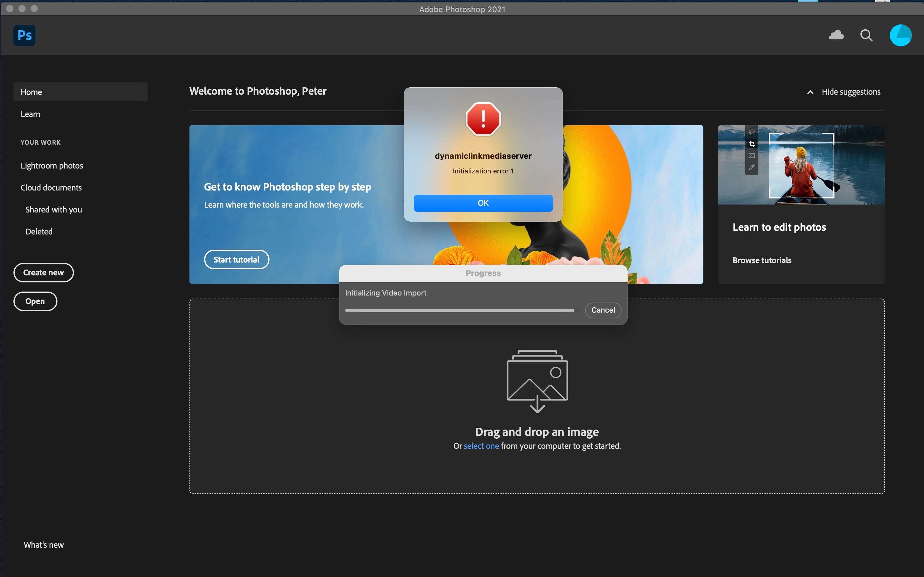This screenshot has width=924, height=577.
Task: Click the drag and drop image icon
Action: tap(537, 381)
